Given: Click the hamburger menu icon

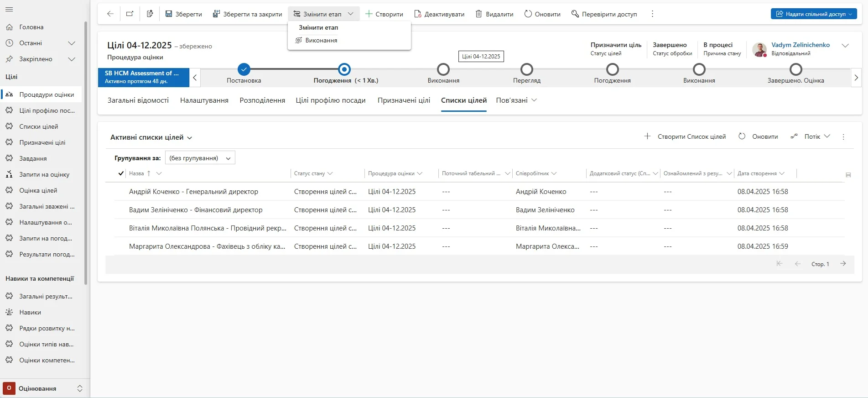Looking at the screenshot, I should point(9,9).
